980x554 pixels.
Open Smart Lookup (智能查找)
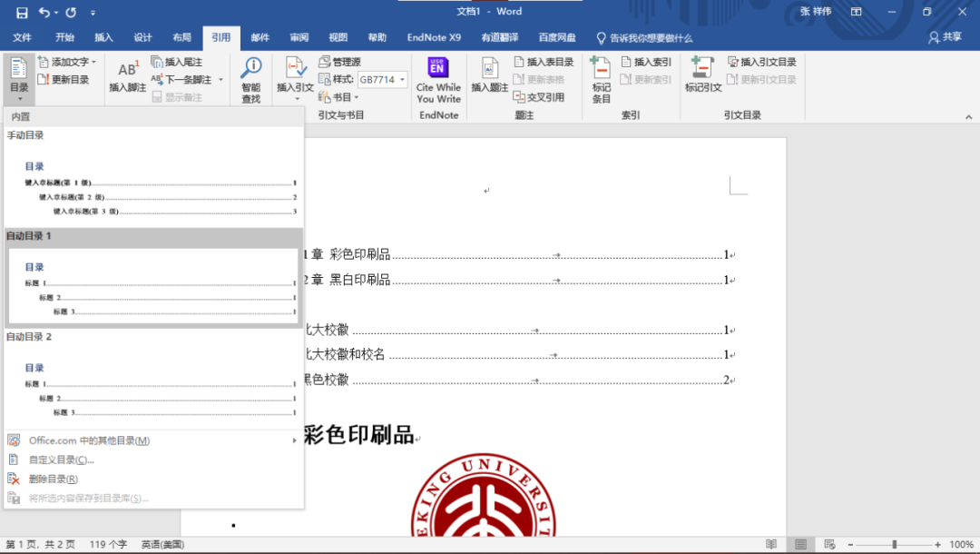pos(251,80)
